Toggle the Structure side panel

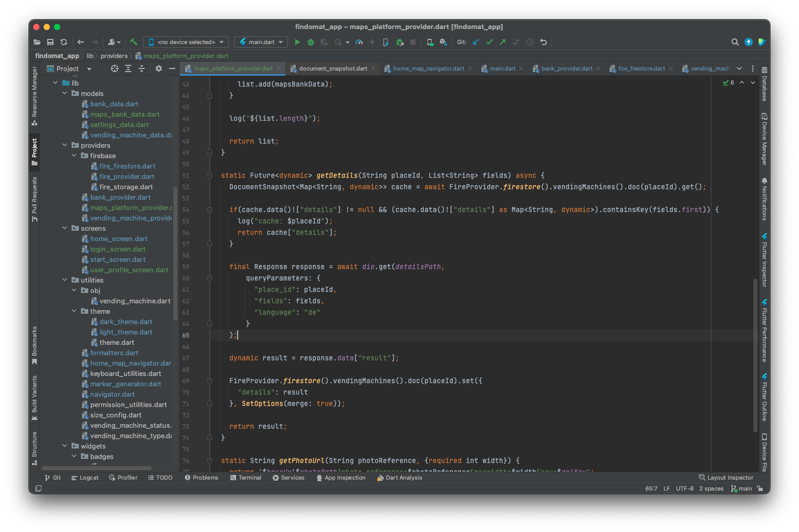tap(34, 449)
